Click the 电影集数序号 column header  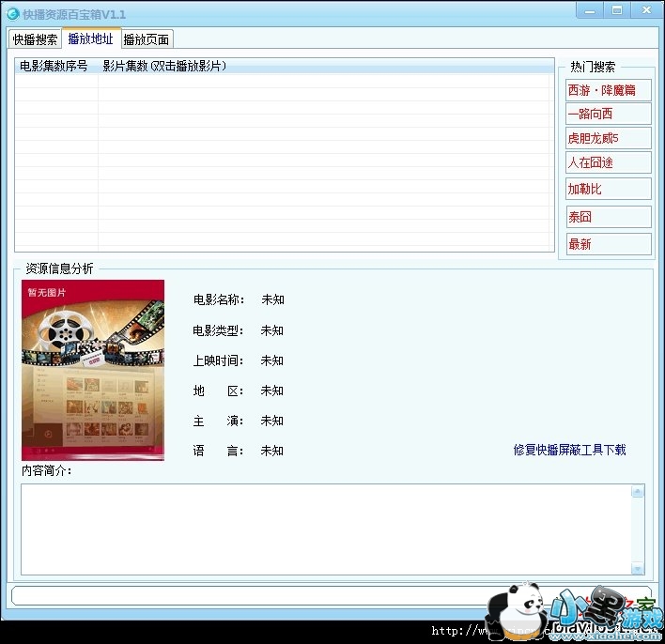coord(56,66)
